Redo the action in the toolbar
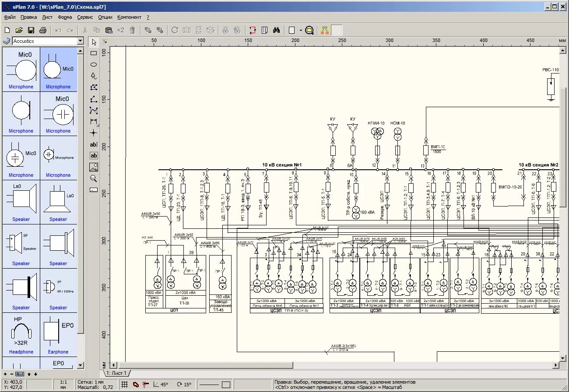The image size is (569, 392). [70, 30]
